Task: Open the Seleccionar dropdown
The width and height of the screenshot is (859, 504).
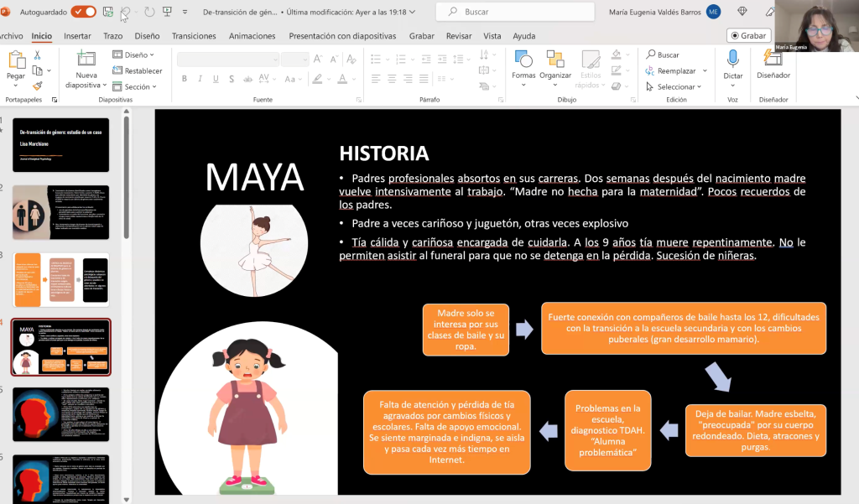Action: tap(677, 86)
